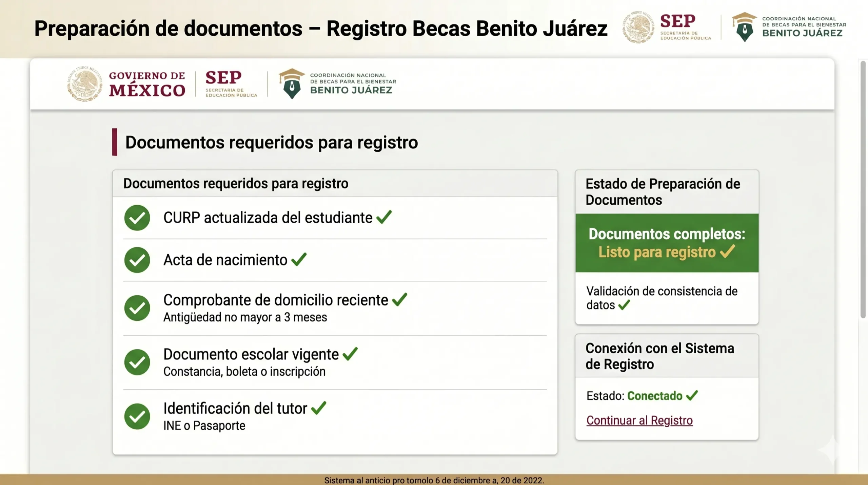
Task: Click the Comprobante de domicilio reciente text
Action: [x=276, y=300]
